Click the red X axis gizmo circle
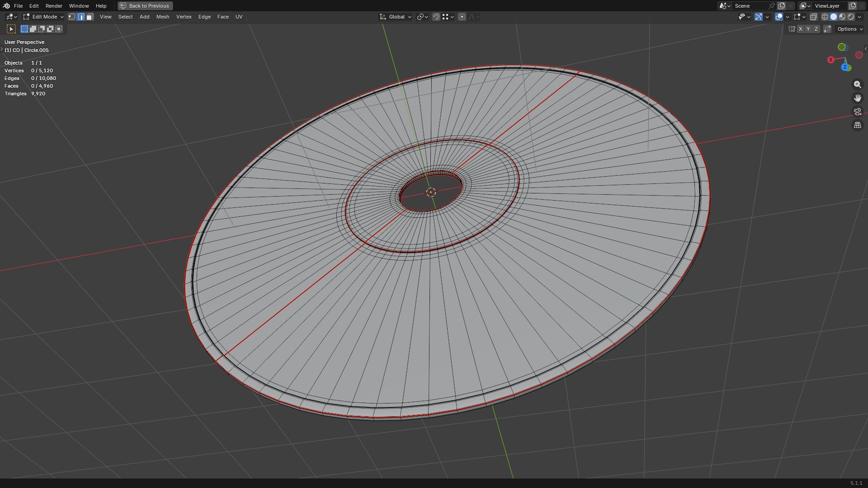This screenshot has width=868, height=488. point(830,60)
